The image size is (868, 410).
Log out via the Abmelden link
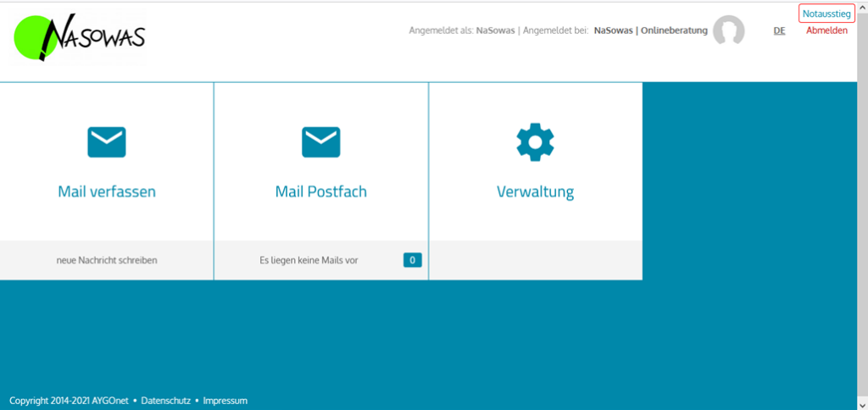click(x=826, y=30)
